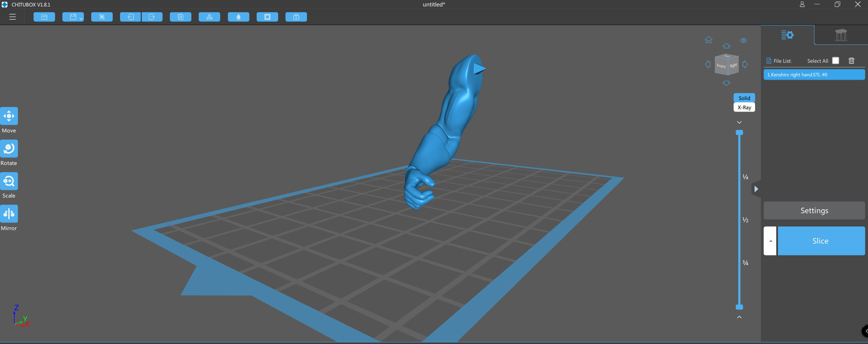Click the view cube right arrow
The image size is (868, 344).
[x=745, y=64]
